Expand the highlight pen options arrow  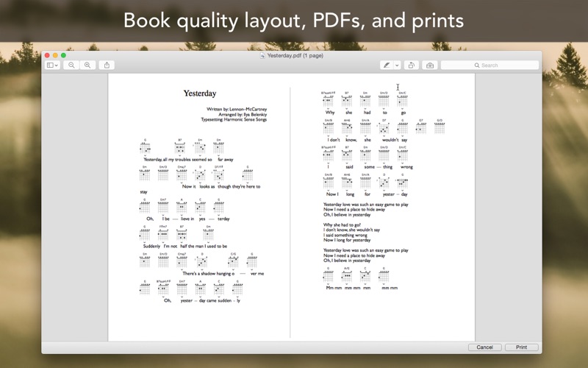click(x=397, y=65)
